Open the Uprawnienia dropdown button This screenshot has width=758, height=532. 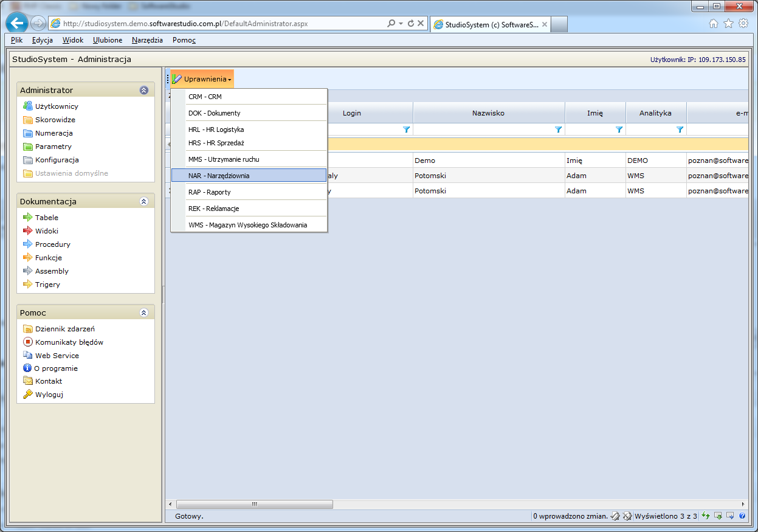tap(202, 79)
